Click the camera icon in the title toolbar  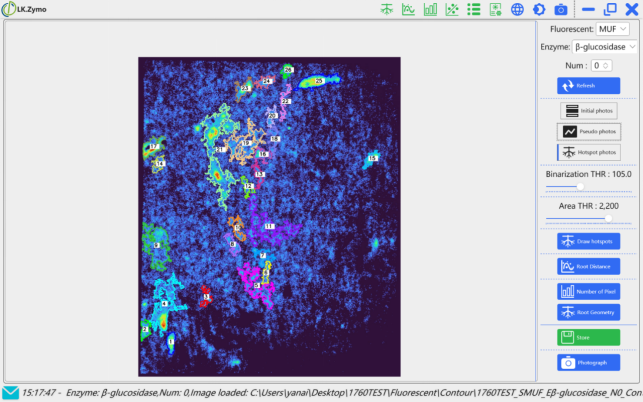point(561,10)
